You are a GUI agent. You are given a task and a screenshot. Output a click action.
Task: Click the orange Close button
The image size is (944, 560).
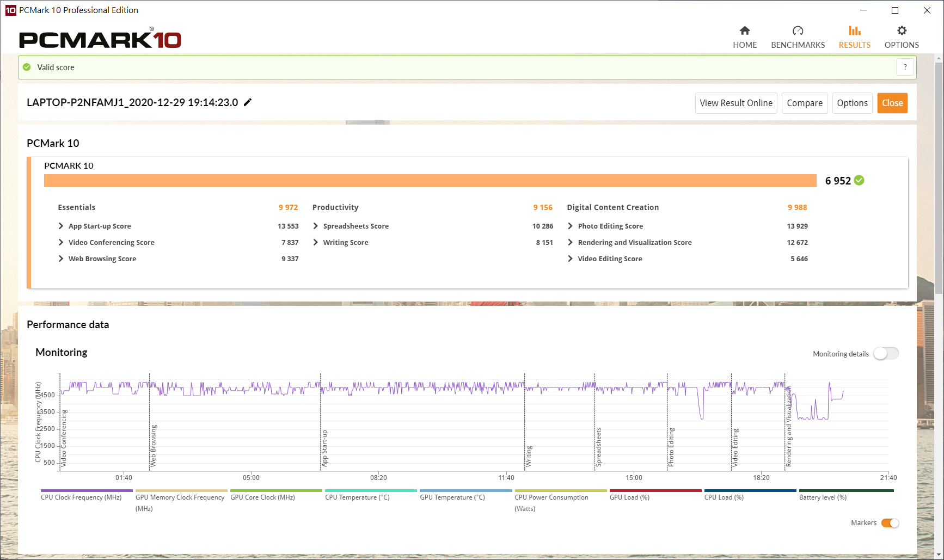[x=892, y=103]
